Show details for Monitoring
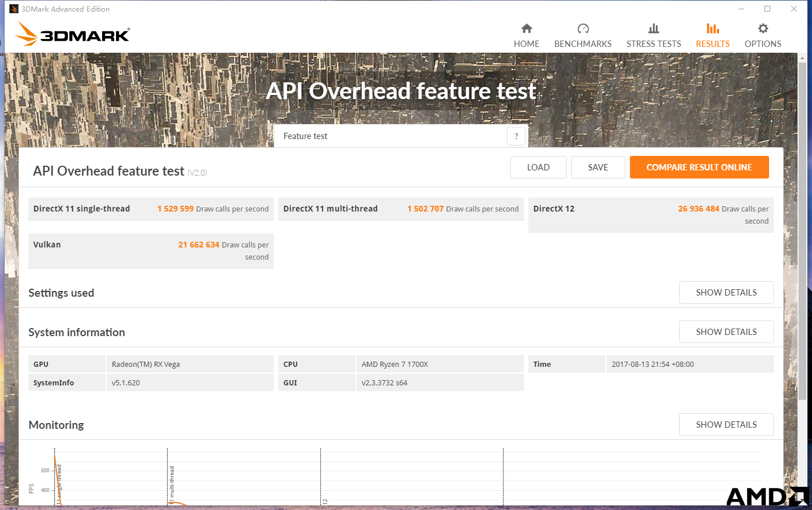Viewport: 812px width, 510px height. coord(726,425)
